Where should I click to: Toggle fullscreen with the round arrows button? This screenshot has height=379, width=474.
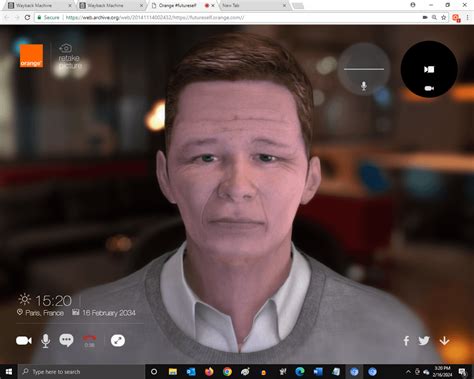[x=118, y=341]
